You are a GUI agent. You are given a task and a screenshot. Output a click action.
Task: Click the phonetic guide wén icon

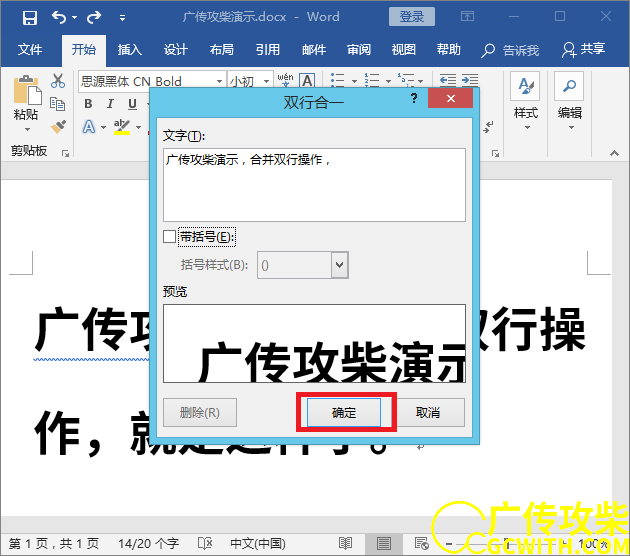point(285,80)
